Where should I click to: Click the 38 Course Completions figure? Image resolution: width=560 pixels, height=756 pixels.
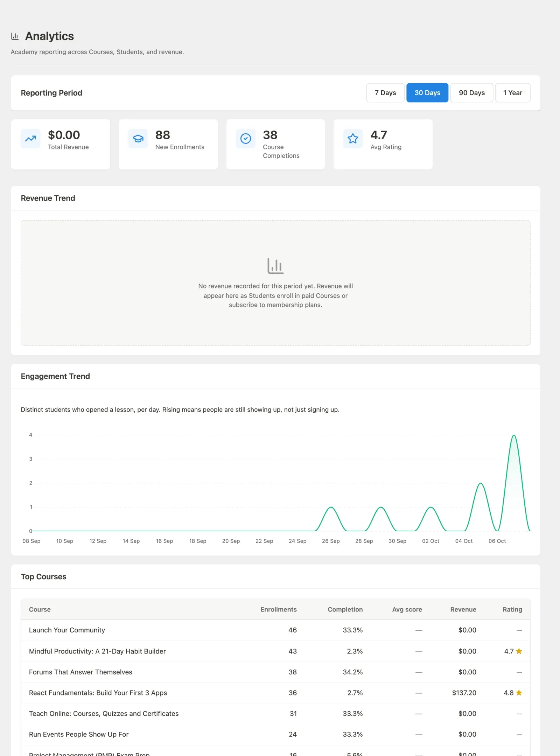(x=270, y=135)
